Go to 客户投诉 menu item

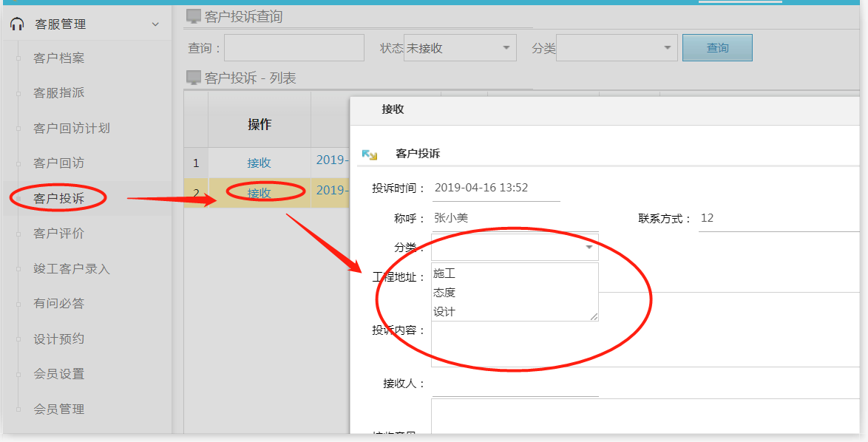tap(59, 198)
